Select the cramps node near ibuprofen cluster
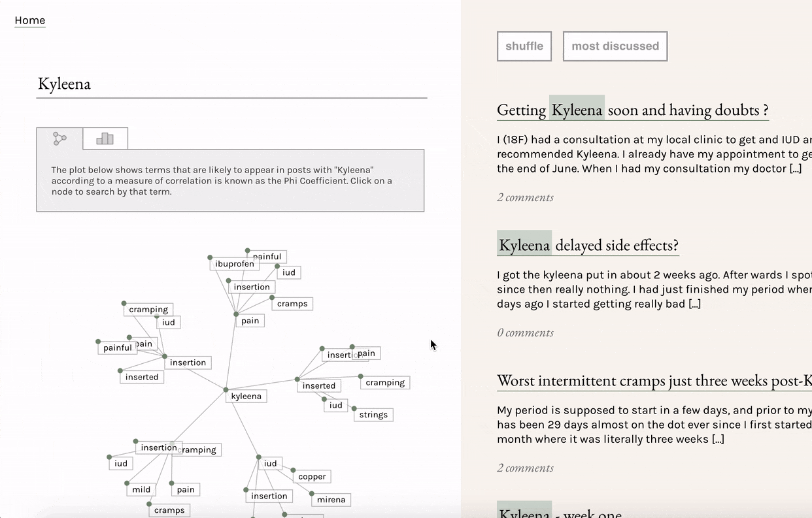 pyautogui.click(x=292, y=304)
